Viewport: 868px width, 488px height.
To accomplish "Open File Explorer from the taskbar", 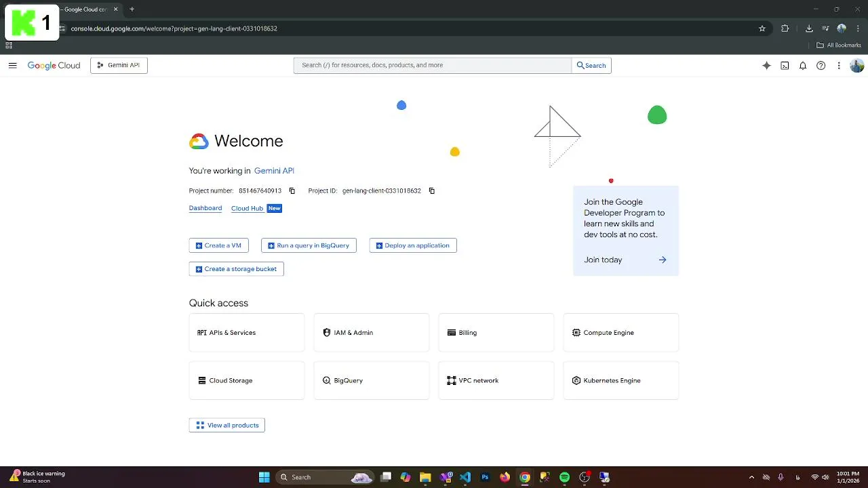I will pyautogui.click(x=425, y=477).
